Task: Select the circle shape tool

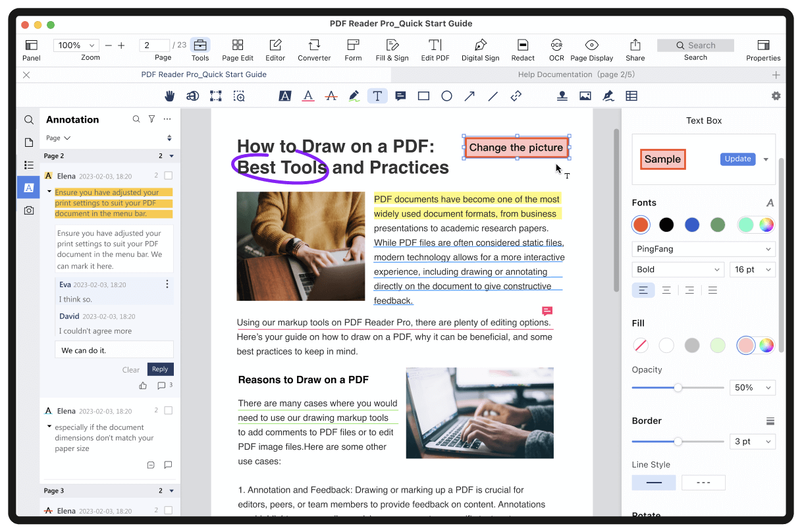Action: click(x=446, y=96)
